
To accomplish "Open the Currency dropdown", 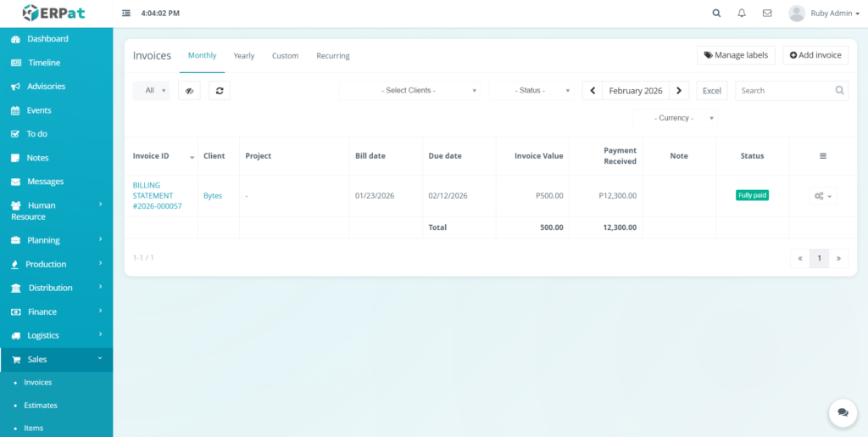I will tap(675, 118).
